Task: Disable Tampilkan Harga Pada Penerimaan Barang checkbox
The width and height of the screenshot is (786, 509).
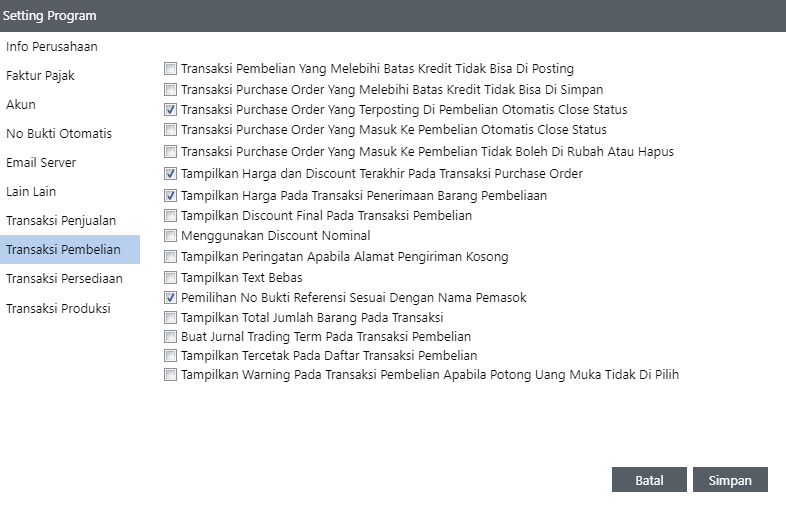Action: (171, 196)
